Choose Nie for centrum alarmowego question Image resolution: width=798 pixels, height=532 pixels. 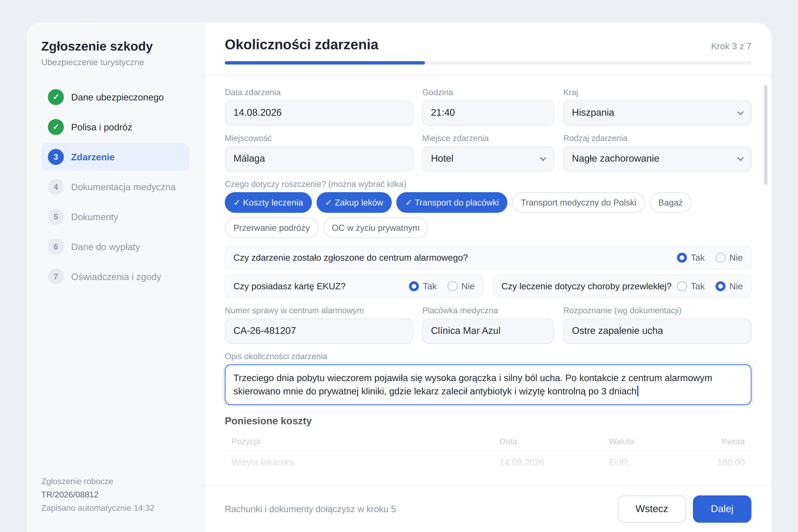(729, 258)
